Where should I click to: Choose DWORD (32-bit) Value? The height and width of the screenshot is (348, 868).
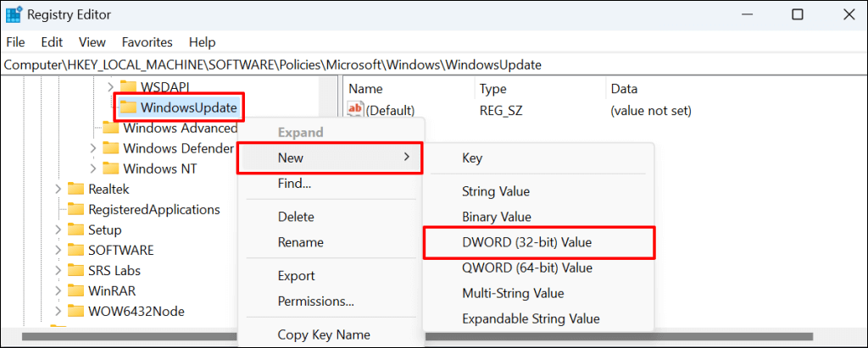click(526, 242)
